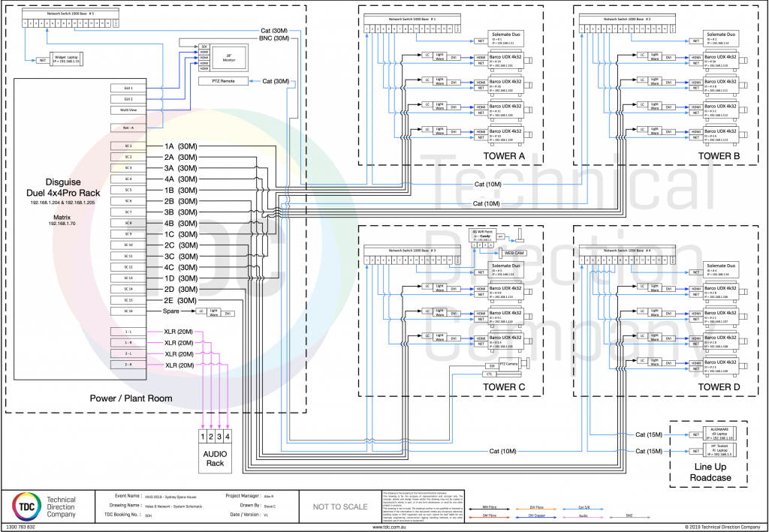Click the AUDIO Rack box
Screen dimensions: 769x532
point(215,451)
